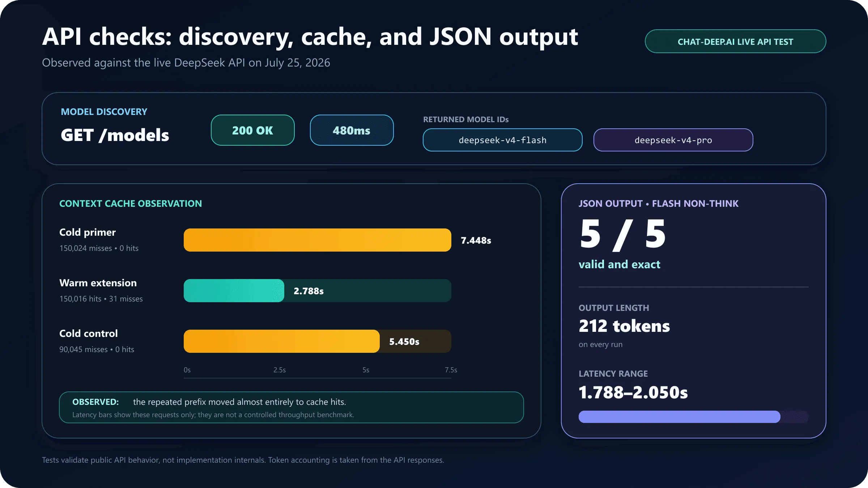This screenshot has height=488, width=868.
Task: Click the CHAT-DEEP.AI LIVE API TEST badge
Action: (x=735, y=41)
